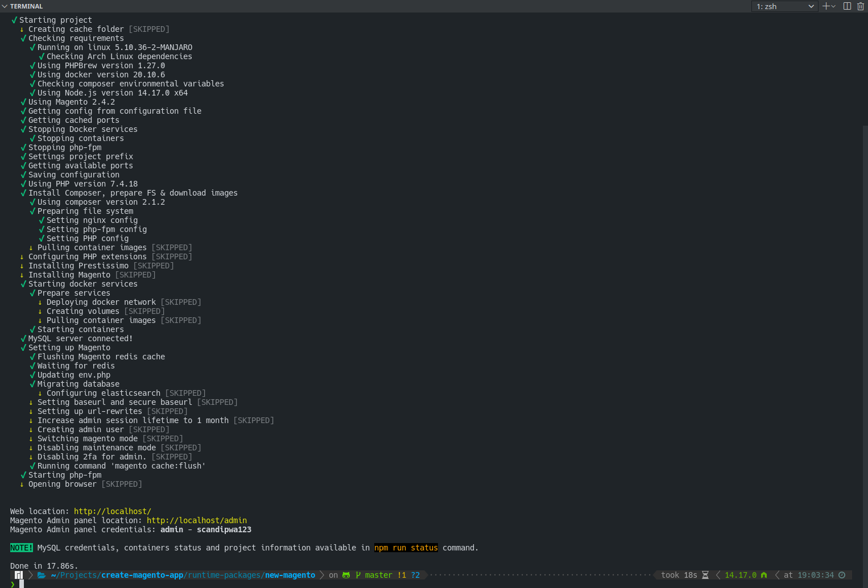The image size is (868, 588).
Task: Click the Manjaro OS icon in prompt
Action: (x=19, y=575)
